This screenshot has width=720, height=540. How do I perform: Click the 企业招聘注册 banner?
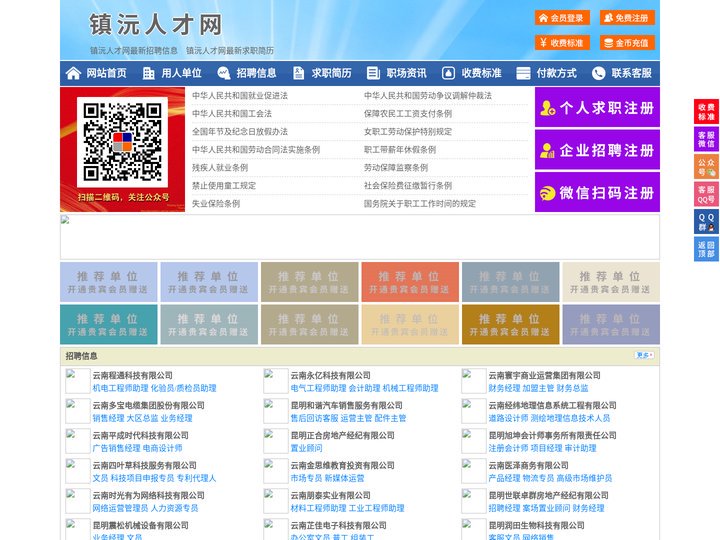(x=597, y=150)
